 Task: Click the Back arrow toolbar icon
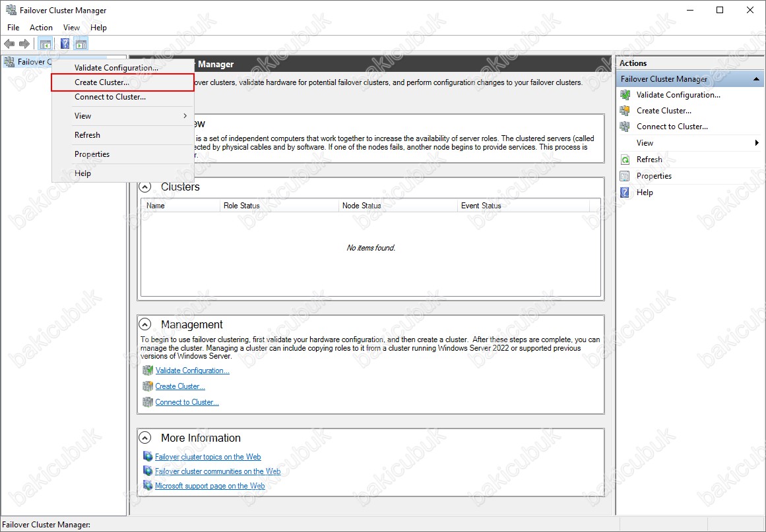pos(9,44)
